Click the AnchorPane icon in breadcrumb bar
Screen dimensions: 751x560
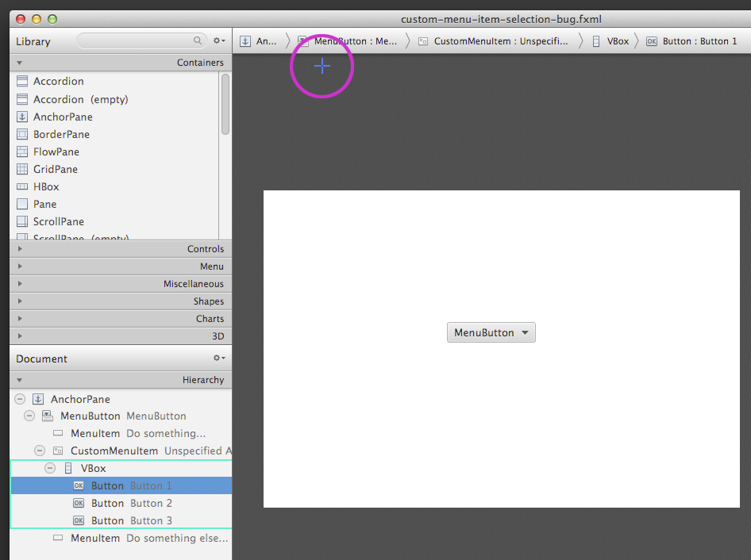point(245,41)
